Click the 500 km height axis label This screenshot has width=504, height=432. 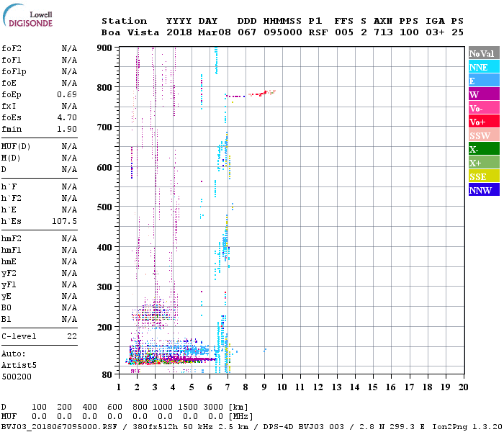coord(104,207)
